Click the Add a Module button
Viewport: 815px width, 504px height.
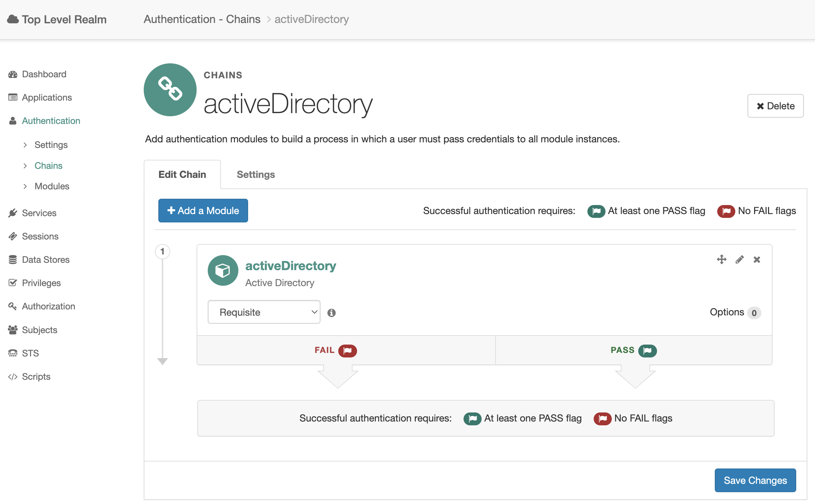point(203,211)
